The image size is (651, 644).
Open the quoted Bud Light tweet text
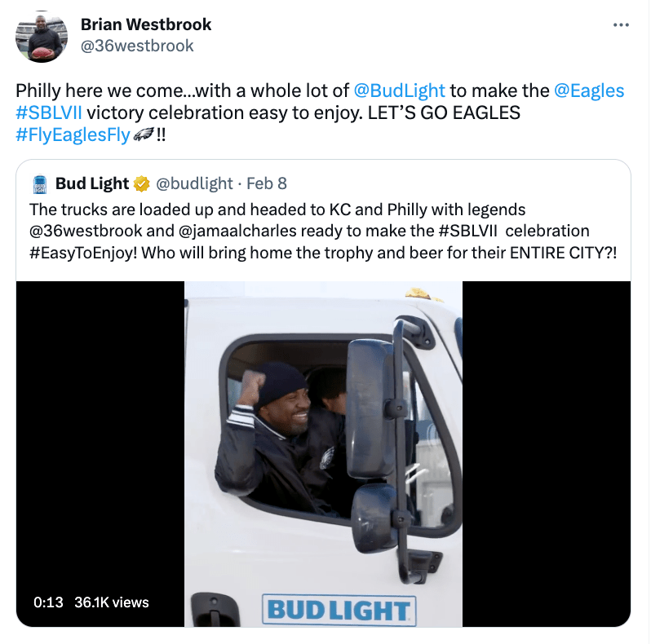pyautogui.click(x=322, y=232)
